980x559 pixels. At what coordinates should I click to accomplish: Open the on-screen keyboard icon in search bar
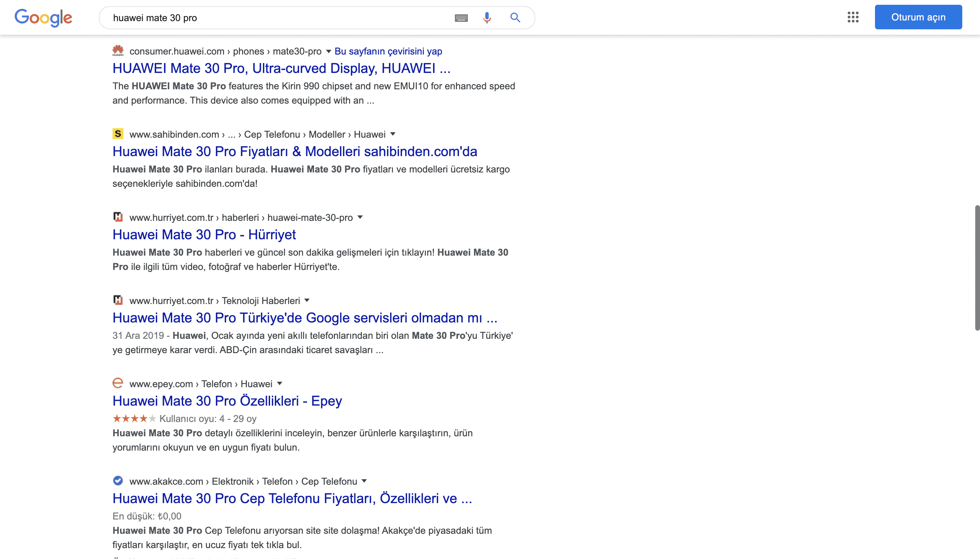point(461,17)
